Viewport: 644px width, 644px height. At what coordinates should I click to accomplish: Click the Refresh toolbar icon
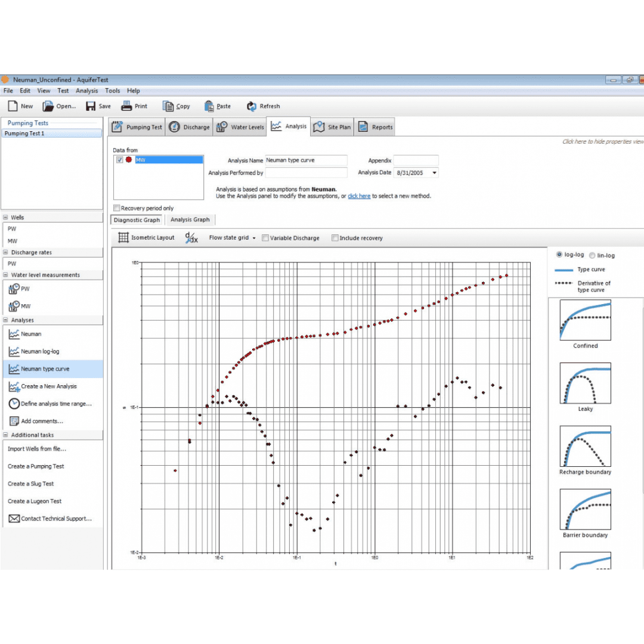(x=252, y=106)
